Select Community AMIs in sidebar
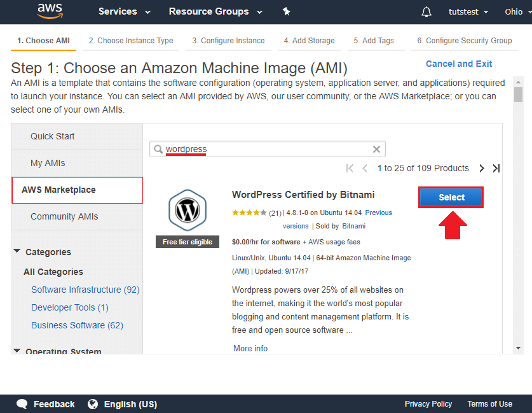Viewport: 532px width, 413px height. click(x=77, y=217)
